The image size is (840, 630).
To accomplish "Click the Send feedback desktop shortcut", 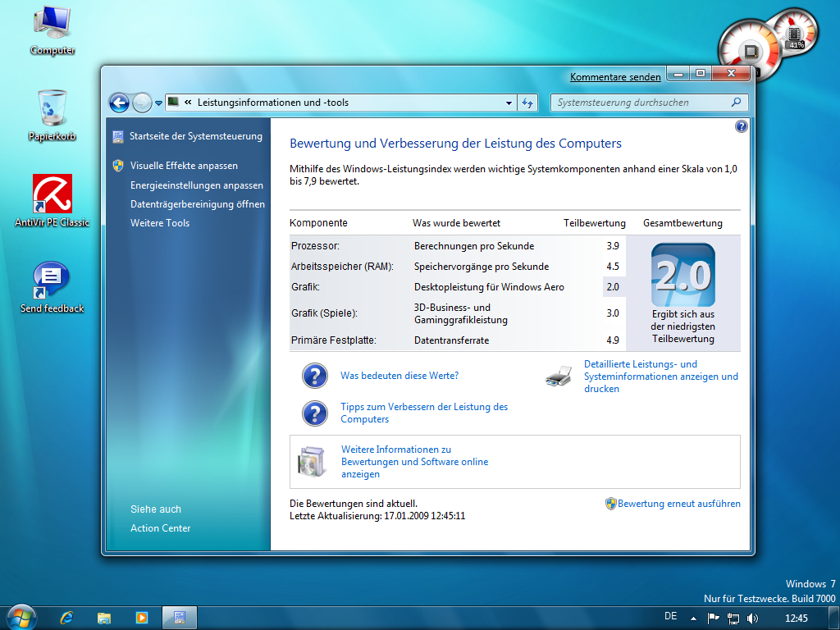I will 52,281.
